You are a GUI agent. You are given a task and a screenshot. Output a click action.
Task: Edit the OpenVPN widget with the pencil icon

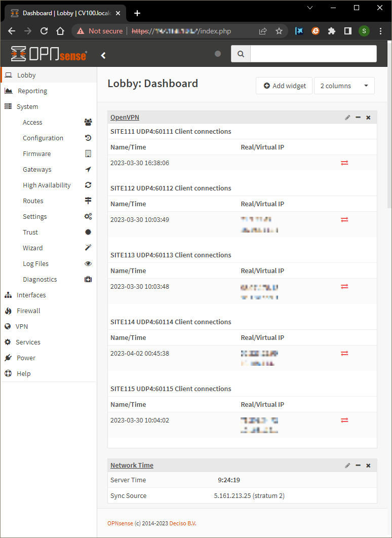pyautogui.click(x=347, y=117)
